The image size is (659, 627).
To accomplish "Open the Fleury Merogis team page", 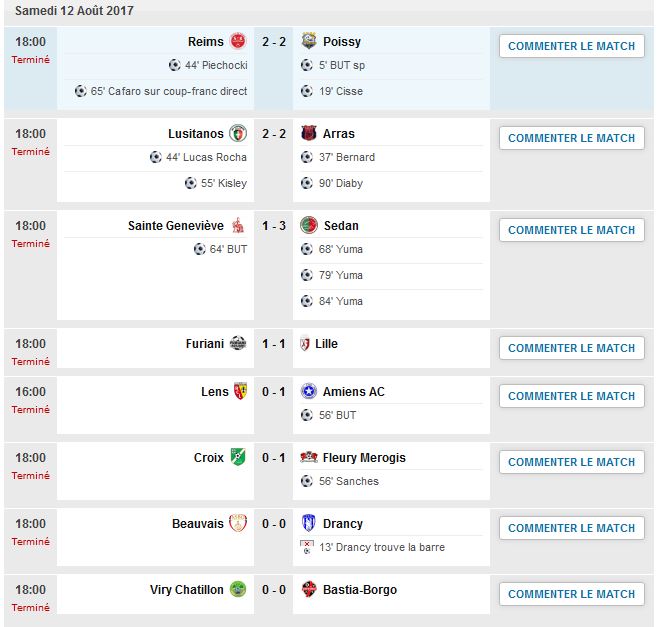I will click(x=364, y=458).
